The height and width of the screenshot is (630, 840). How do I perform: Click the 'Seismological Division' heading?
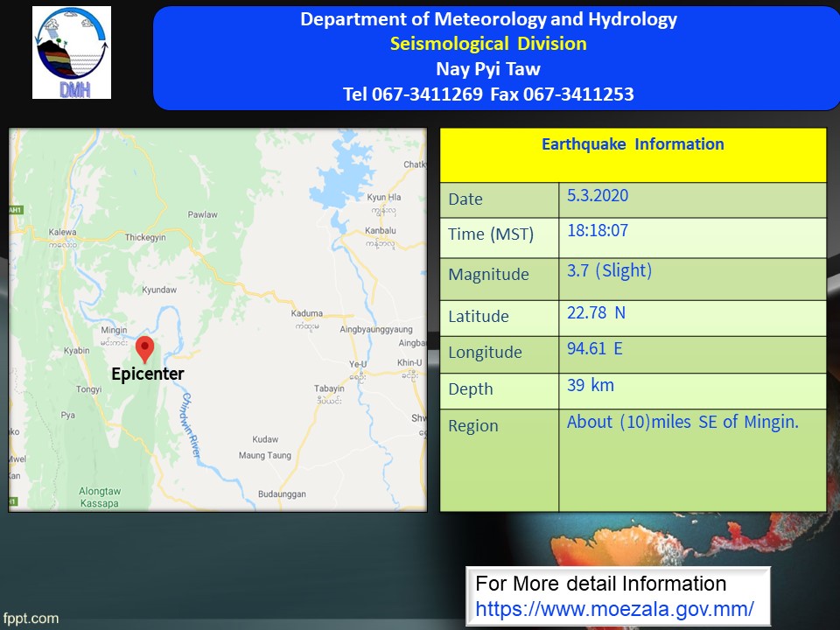pos(488,44)
